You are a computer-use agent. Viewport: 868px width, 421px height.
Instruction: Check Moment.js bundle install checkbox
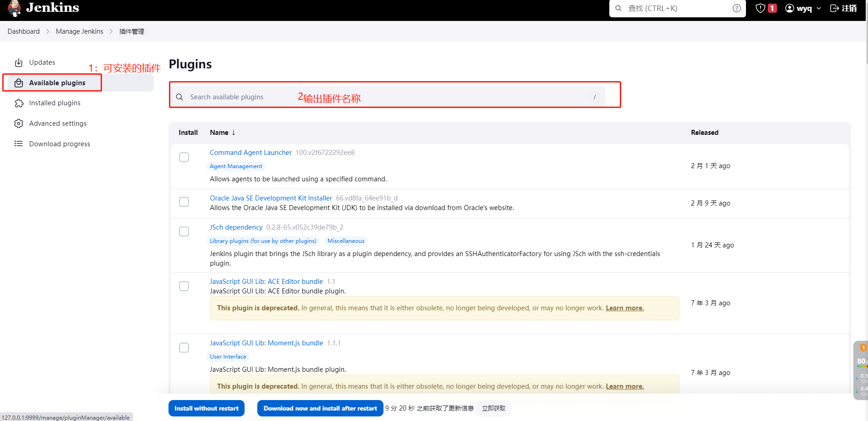(184, 348)
